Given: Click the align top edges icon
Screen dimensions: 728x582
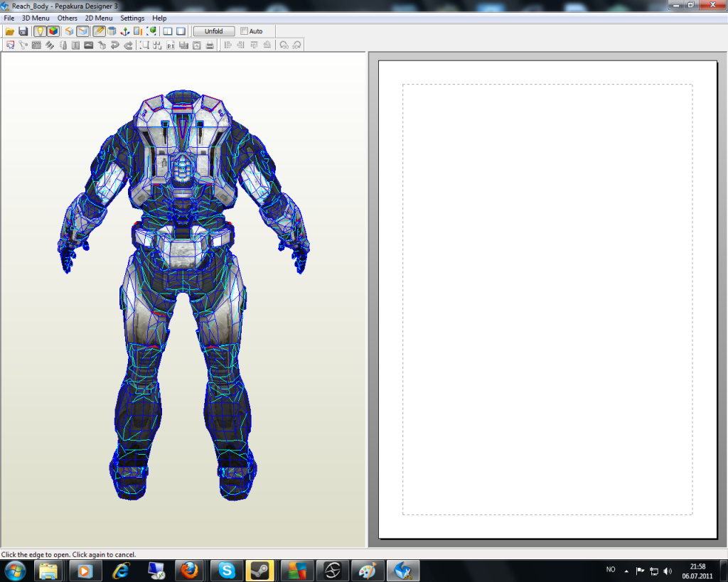Looking at the screenshot, I should pyautogui.click(x=254, y=45).
